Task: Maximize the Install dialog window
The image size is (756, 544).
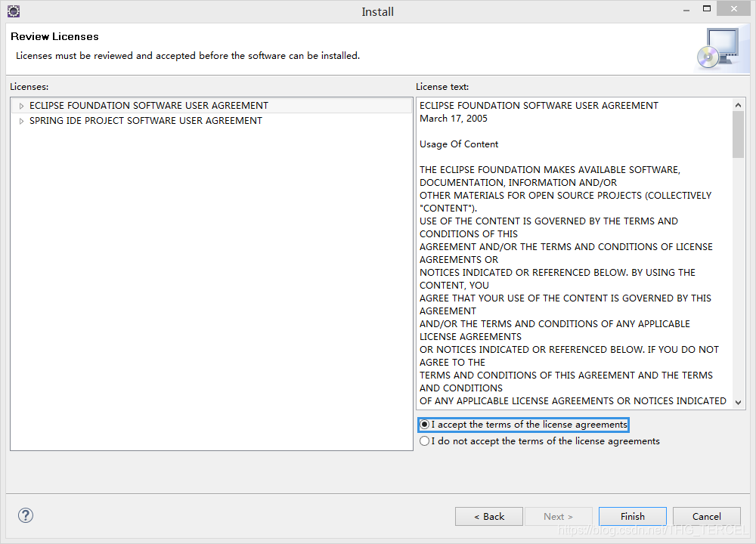Action: coord(707,9)
